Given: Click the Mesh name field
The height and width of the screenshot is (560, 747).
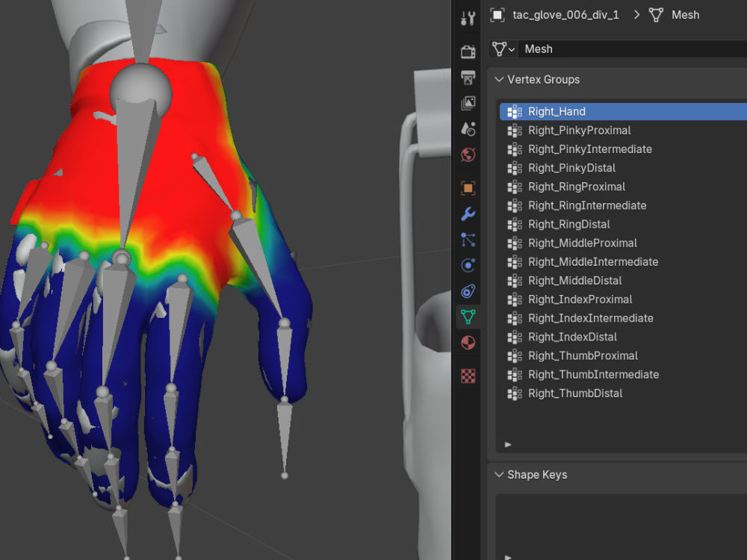Looking at the screenshot, I should pyautogui.click(x=632, y=49).
